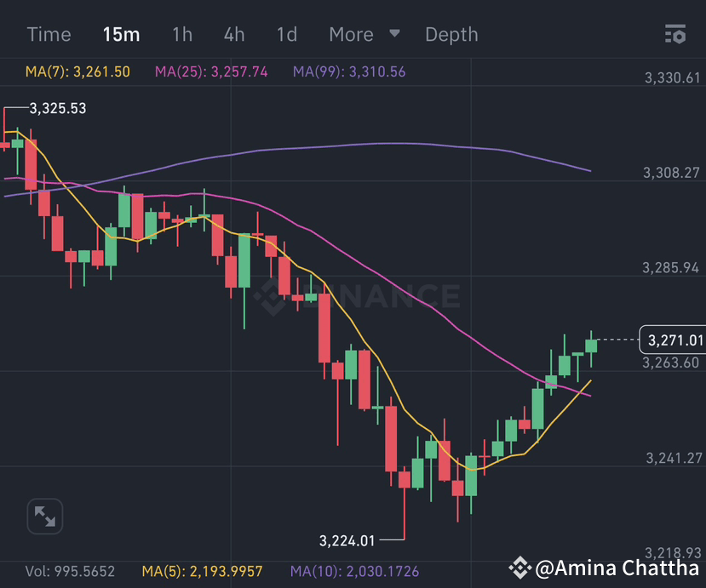Switch to the 1d timeframe
This screenshot has width=706, height=588.
tap(286, 35)
